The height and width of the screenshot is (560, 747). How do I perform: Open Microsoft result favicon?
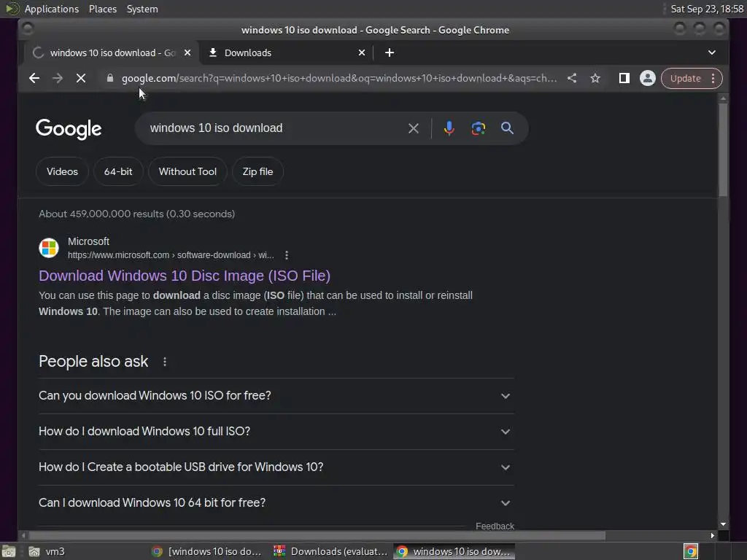click(49, 248)
